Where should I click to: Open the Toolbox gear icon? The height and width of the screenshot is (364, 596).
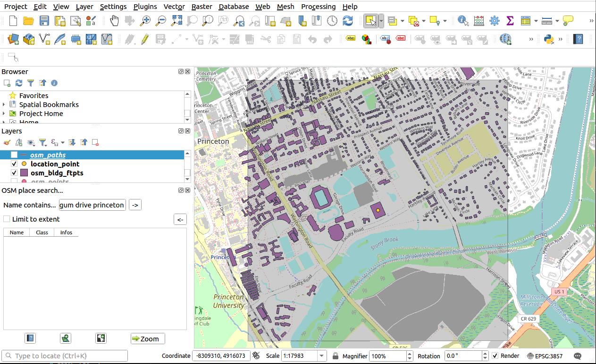(494, 21)
